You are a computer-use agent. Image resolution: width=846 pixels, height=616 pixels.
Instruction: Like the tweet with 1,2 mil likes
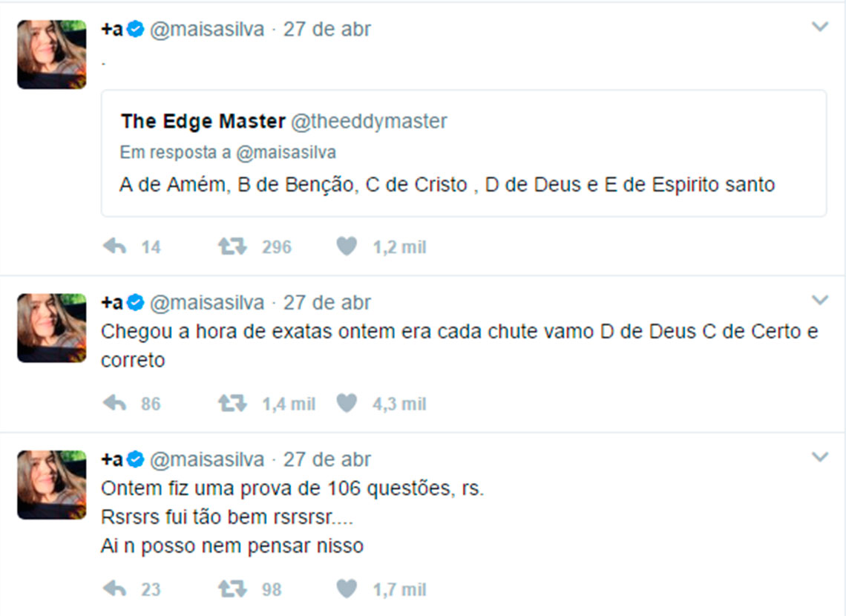347,246
